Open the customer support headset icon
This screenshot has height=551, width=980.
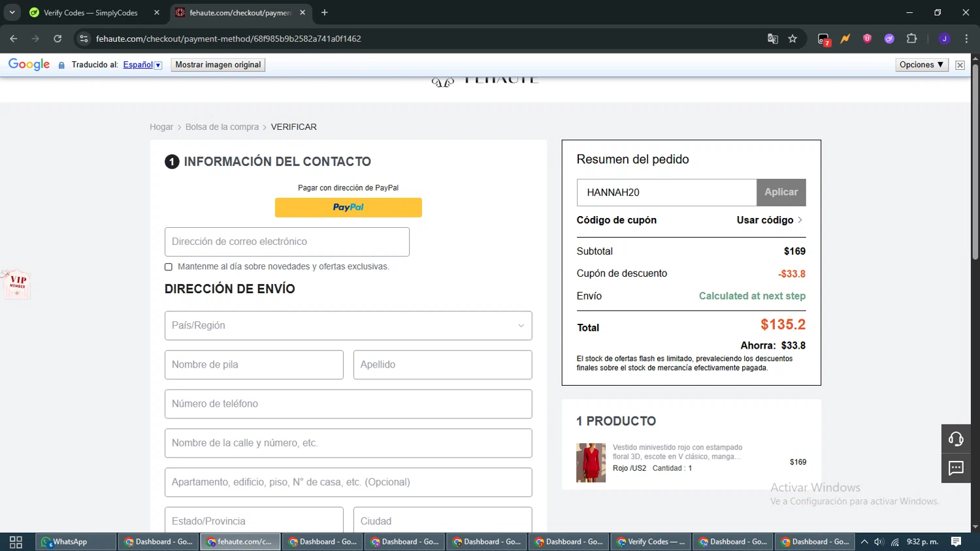956,439
